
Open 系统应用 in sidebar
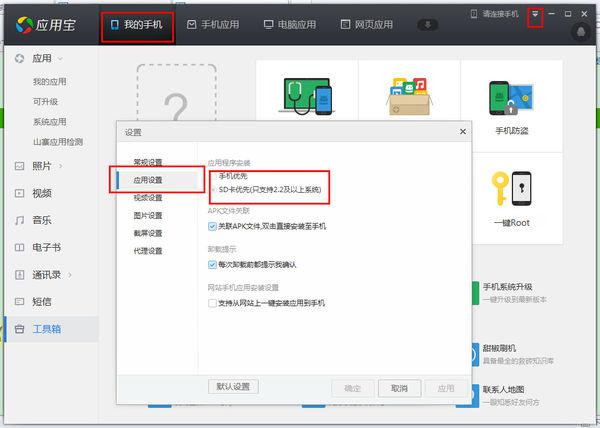(49, 122)
